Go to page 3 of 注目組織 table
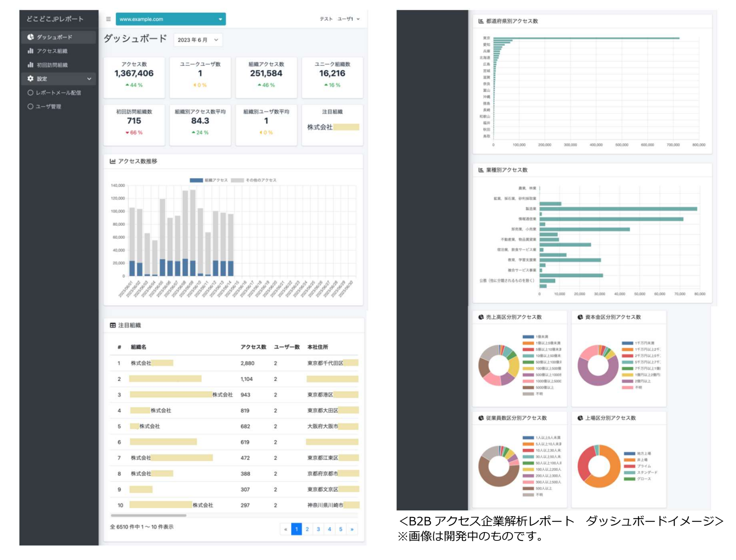Viewport: 736px width, 560px height. click(x=318, y=529)
